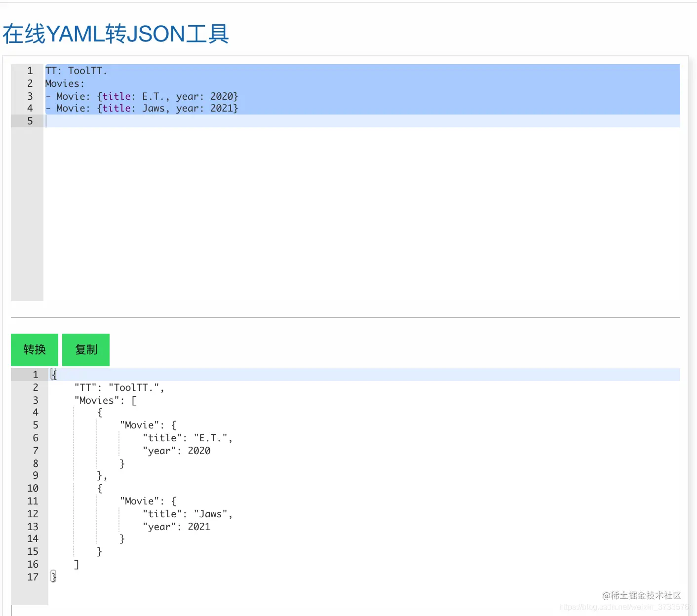Click JSON line '"year": 2020'
The image size is (697, 616).
point(177,451)
